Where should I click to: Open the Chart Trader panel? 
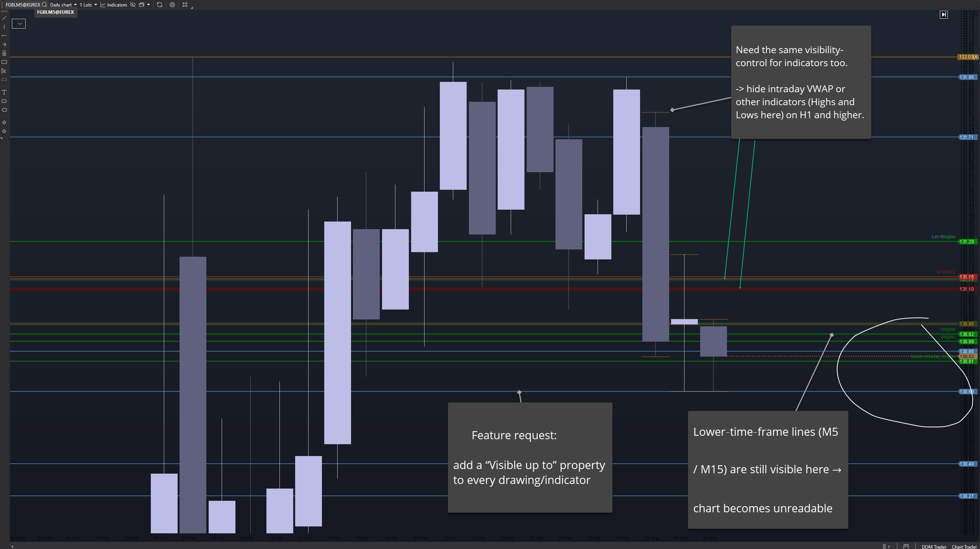tap(964, 546)
